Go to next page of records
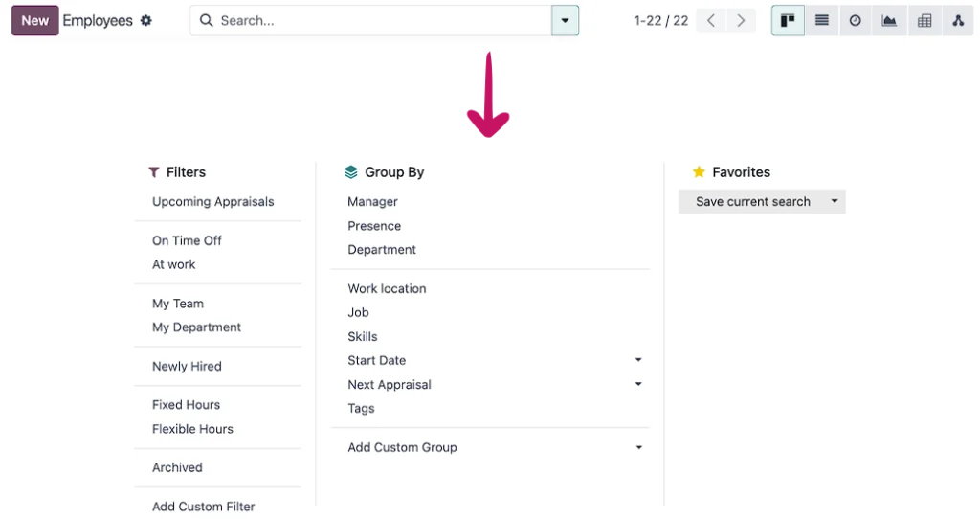 [742, 21]
